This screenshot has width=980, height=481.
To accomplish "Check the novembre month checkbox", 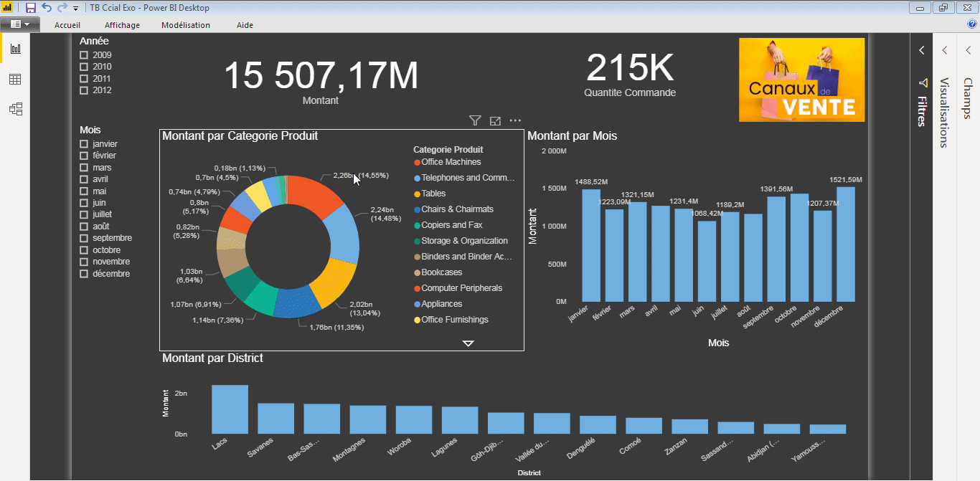I will tap(84, 262).
